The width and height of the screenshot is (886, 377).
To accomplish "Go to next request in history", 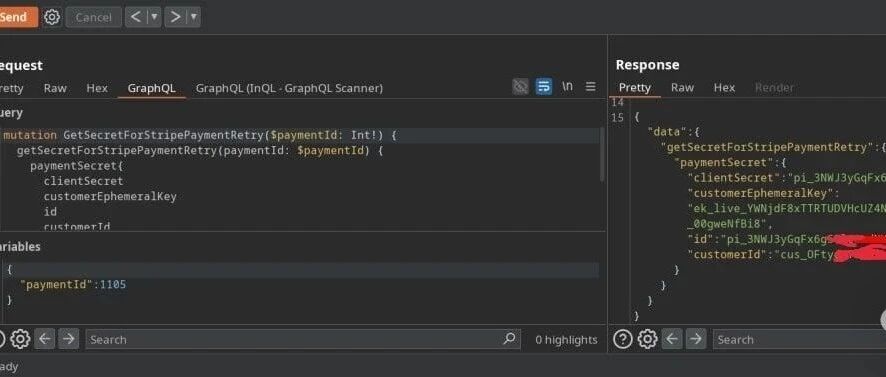I will [176, 17].
